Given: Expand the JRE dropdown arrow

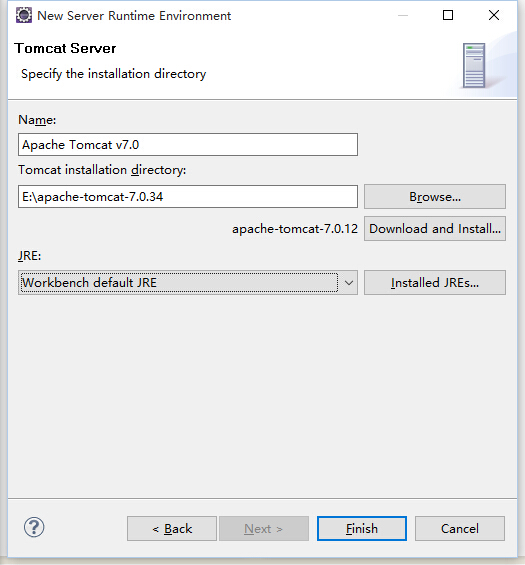Looking at the screenshot, I should pos(348,283).
